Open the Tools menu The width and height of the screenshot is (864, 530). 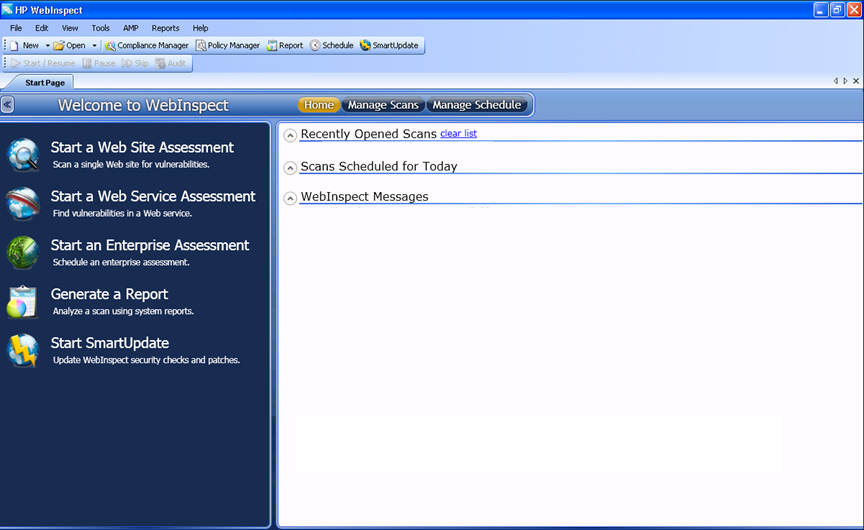point(100,28)
